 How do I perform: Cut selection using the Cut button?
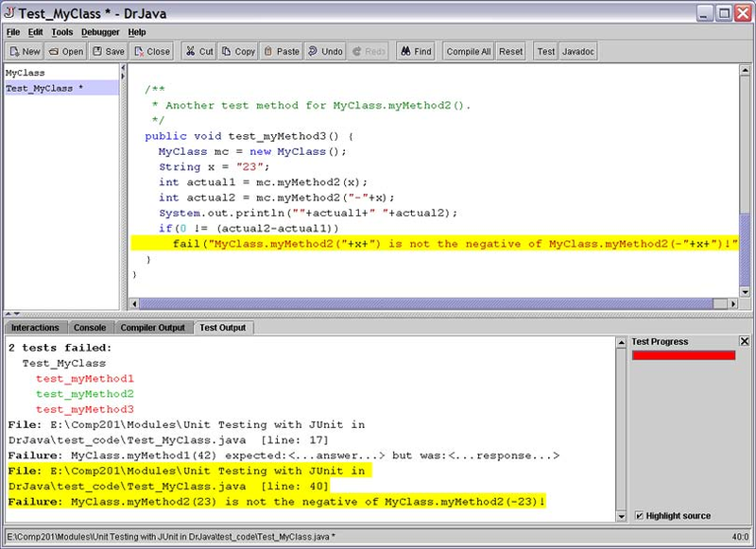[x=199, y=51]
